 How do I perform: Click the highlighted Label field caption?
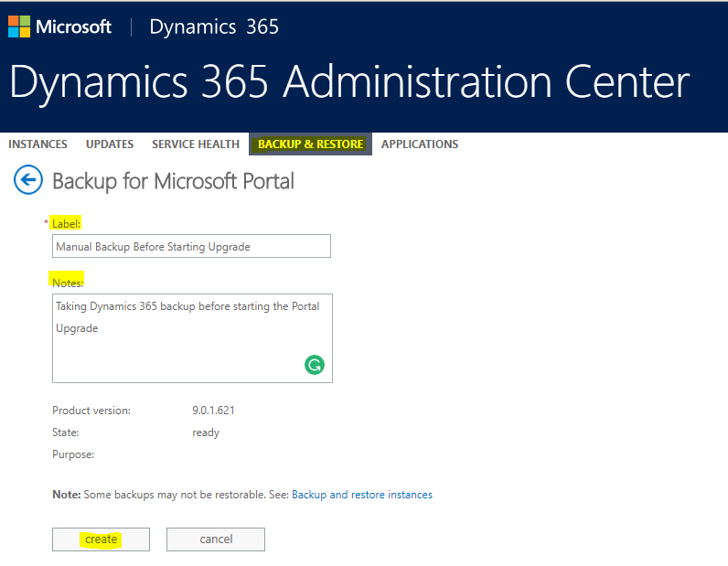67,224
